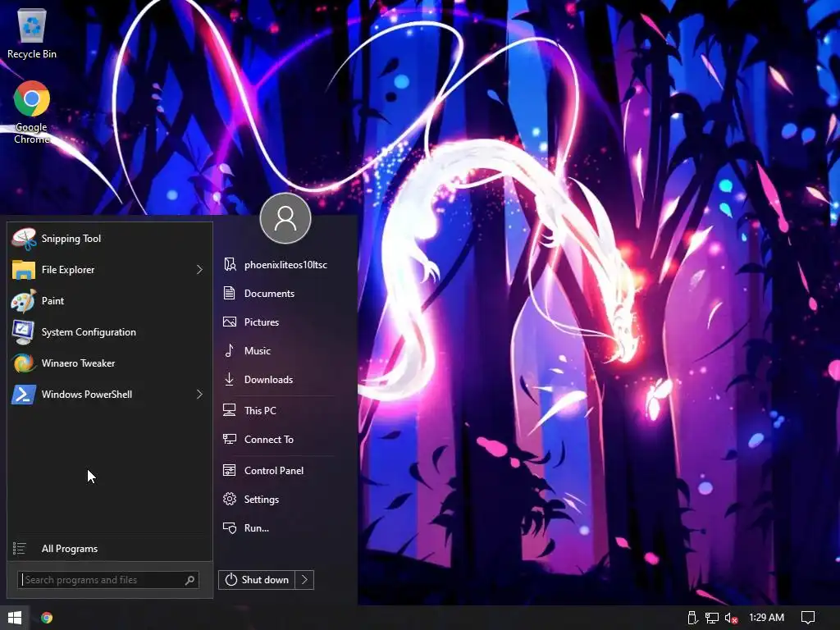Viewport: 840px width, 630px height.
Task: Click the user account avatar
Action: [x=285, y=218]
